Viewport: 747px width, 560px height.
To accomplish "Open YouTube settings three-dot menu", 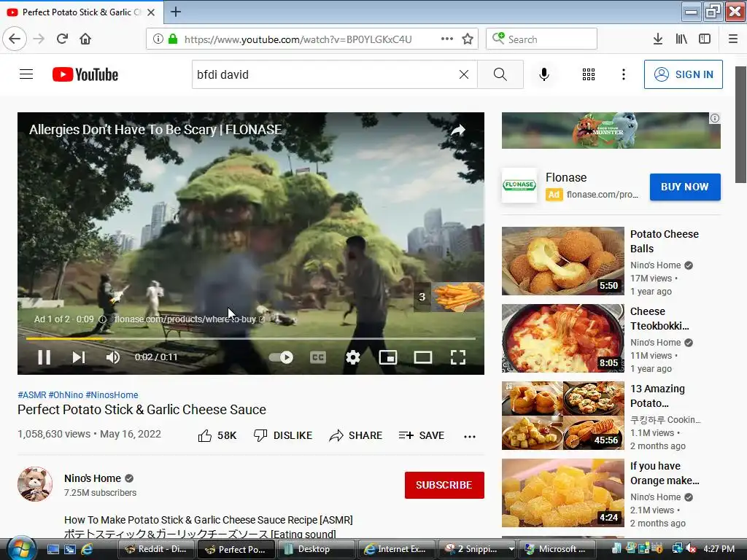I will [x=623, y=74].
